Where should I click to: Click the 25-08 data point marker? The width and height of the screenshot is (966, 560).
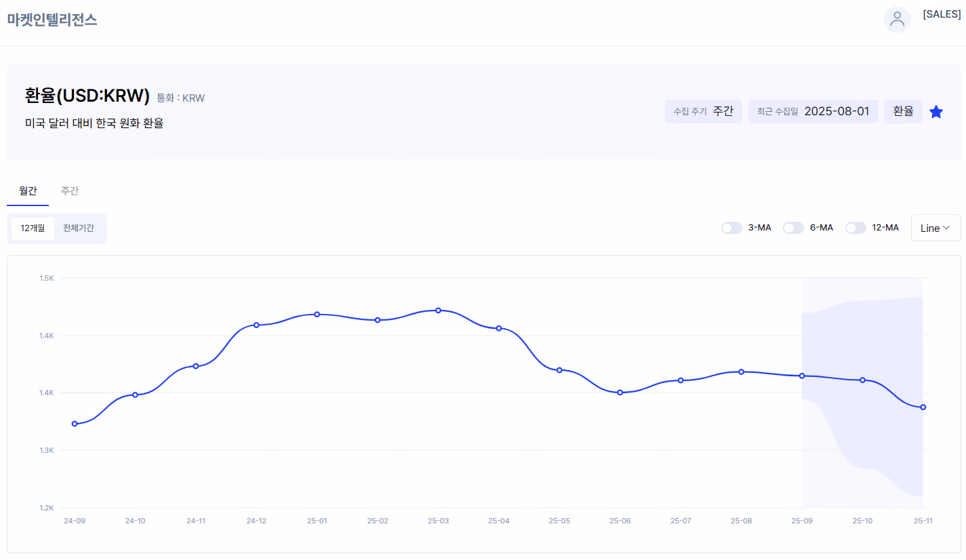[742, 372]
